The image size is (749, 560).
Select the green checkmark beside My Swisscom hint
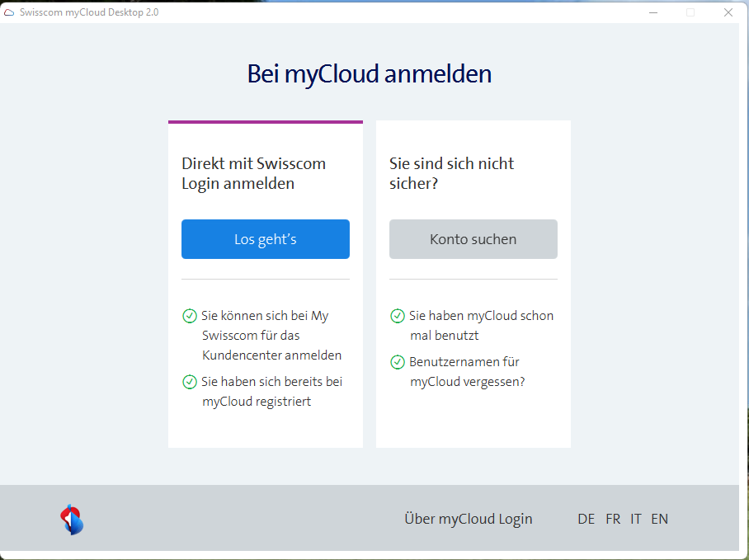[189, 315]
